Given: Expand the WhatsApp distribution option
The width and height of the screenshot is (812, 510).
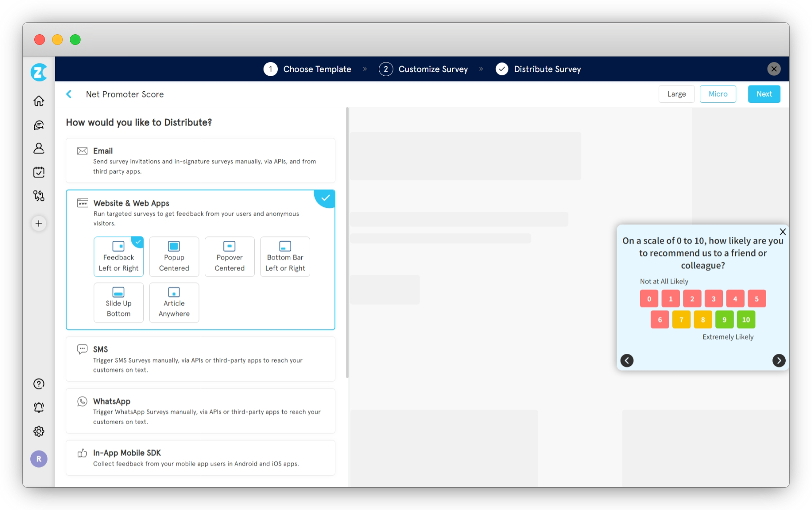Looking at the screenshot, I should tap(200, 411).
